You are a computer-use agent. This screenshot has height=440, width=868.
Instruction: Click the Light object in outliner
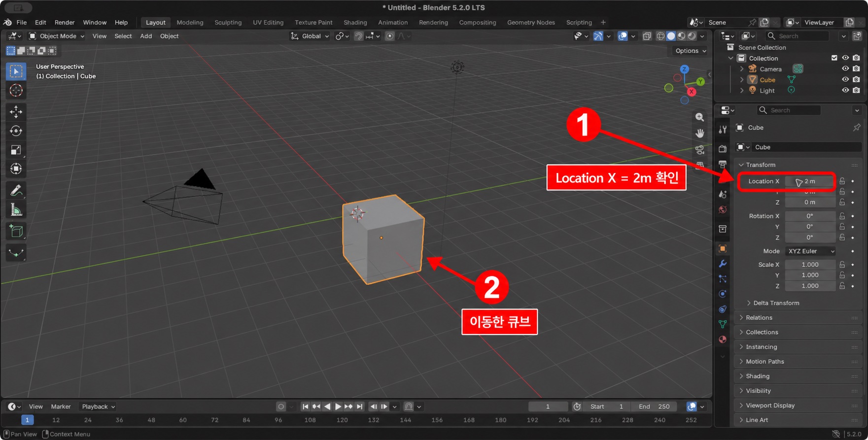(767, 91)
